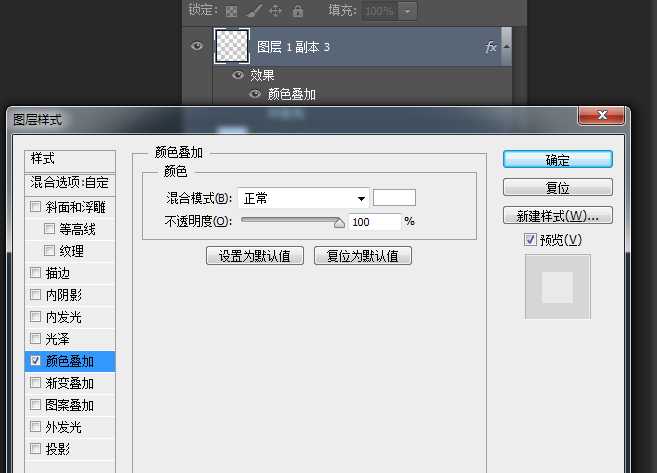Viewport: 657px width, 473px height.
Task: Uncheck the 预览(V) checkbox
Action: 530,239
